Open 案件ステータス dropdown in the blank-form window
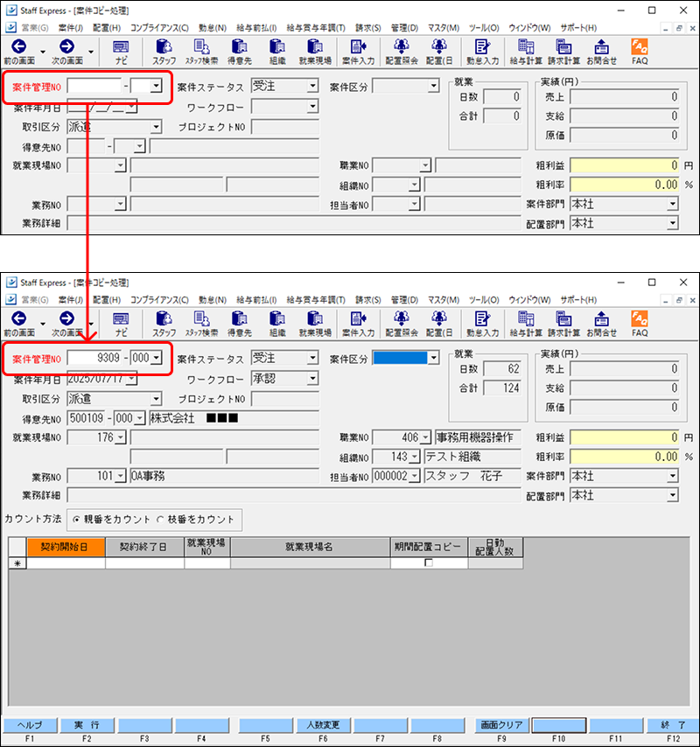This screenshot has height=747, width=700. pos(312,87)
